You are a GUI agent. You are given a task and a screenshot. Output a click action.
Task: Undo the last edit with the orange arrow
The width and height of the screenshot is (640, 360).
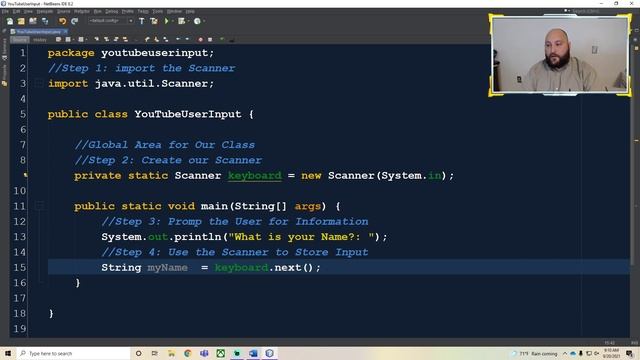[x=62, y=21]
